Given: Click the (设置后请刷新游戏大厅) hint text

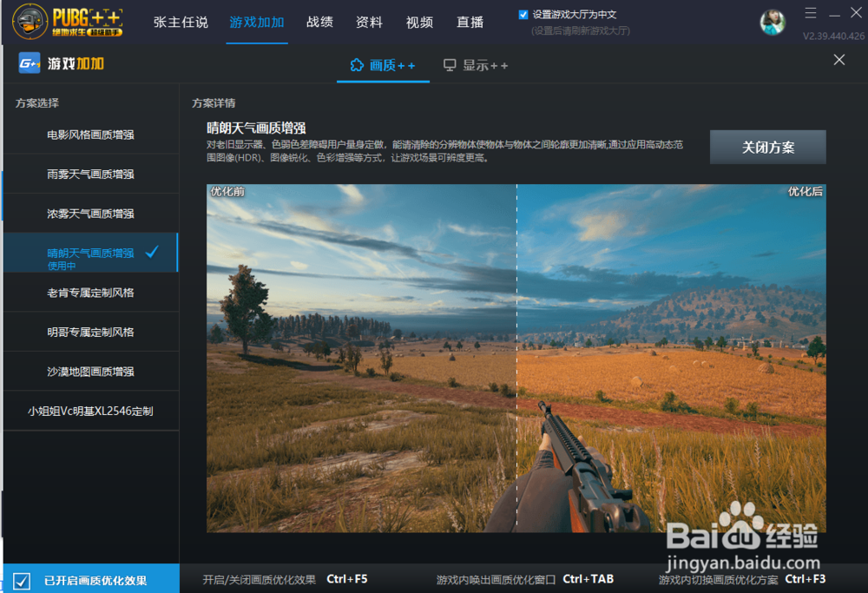Looking at the screenshot, I should click(580, 31).
